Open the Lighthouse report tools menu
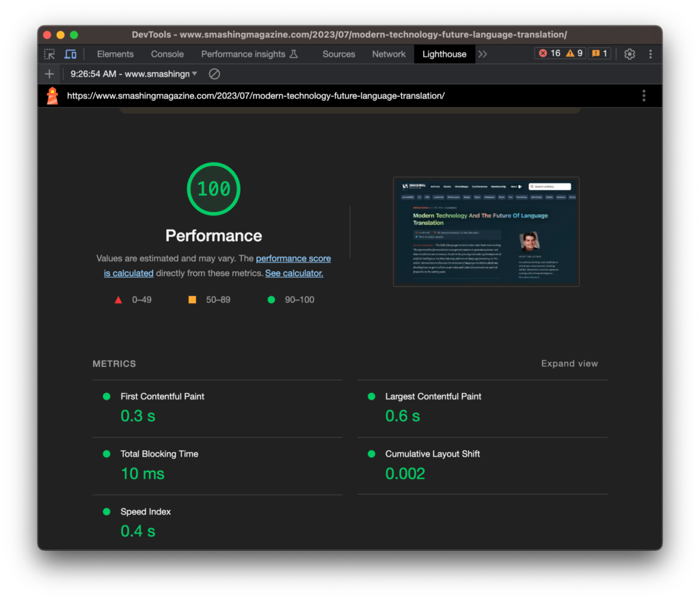 point(644,96)
